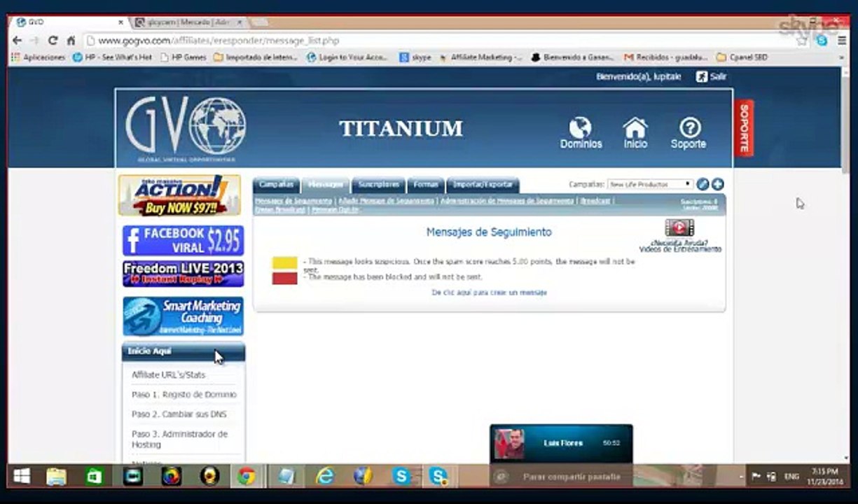Click the address bar URL field

click(441, 41)
